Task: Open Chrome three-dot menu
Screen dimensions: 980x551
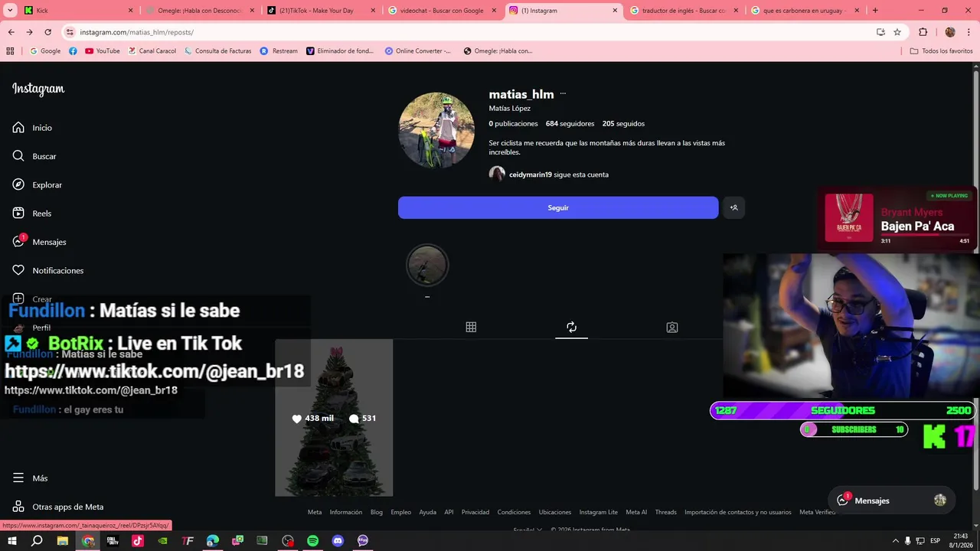Action: coord(969,32)
